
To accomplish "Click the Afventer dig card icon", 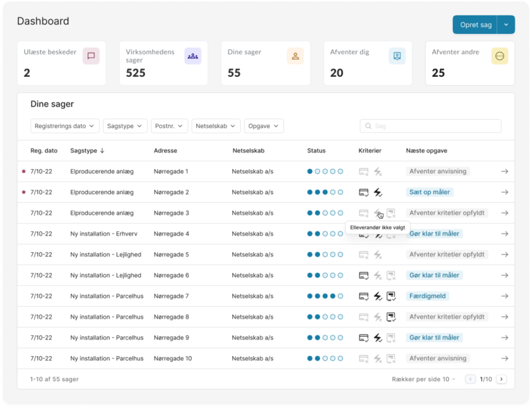I will click(x=397, y=56).
